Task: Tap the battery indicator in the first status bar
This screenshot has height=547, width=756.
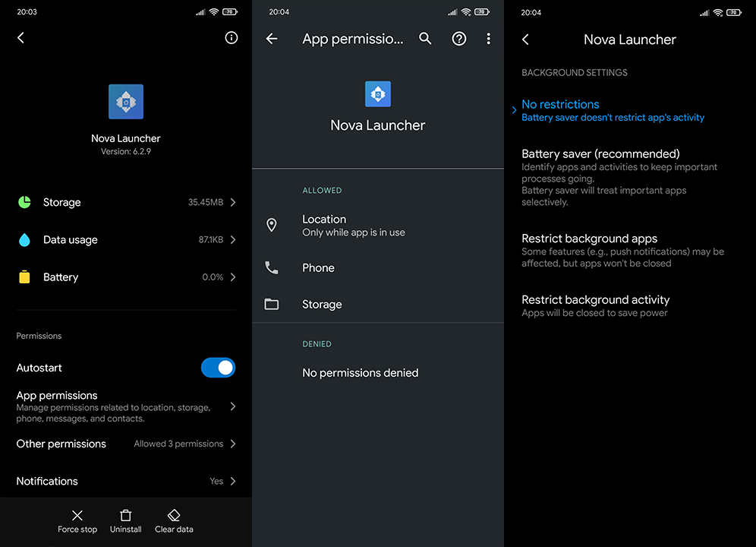Action: point(229,12)
